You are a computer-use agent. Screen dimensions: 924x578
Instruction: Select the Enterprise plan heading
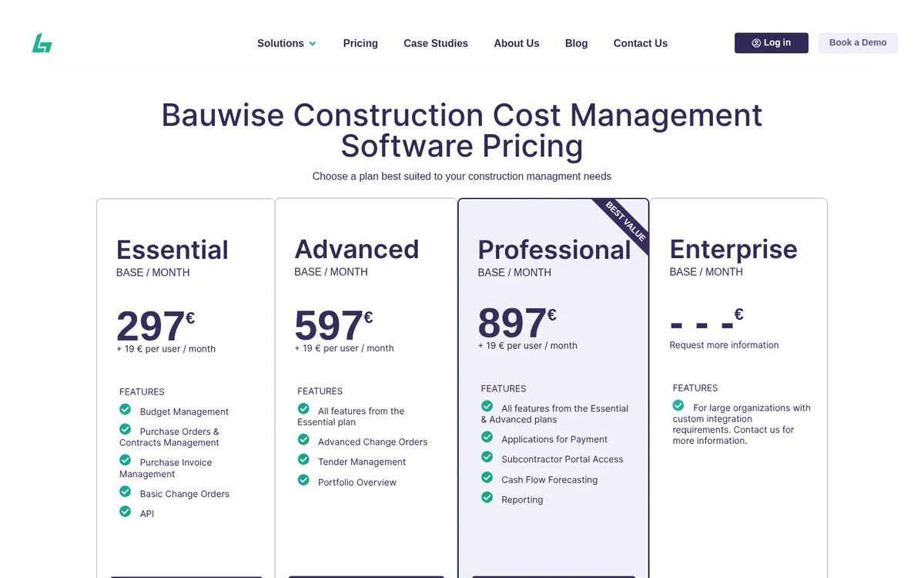coord(734,249)
